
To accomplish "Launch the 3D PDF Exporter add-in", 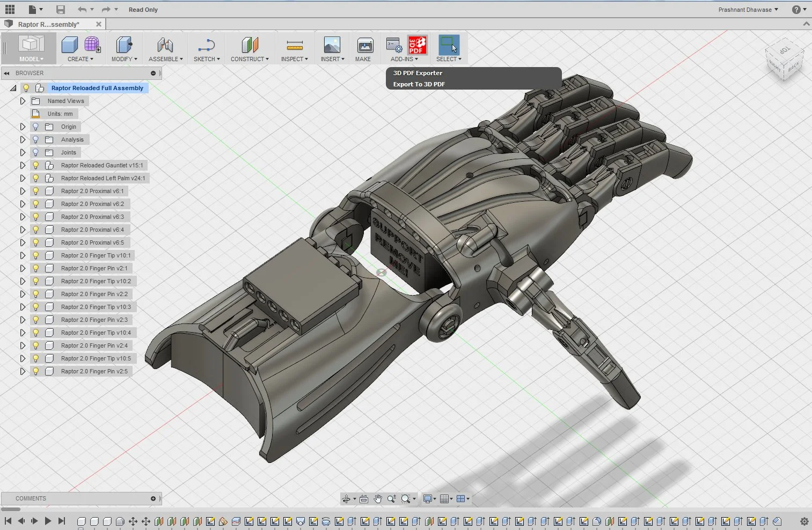I will pos(418,73).
